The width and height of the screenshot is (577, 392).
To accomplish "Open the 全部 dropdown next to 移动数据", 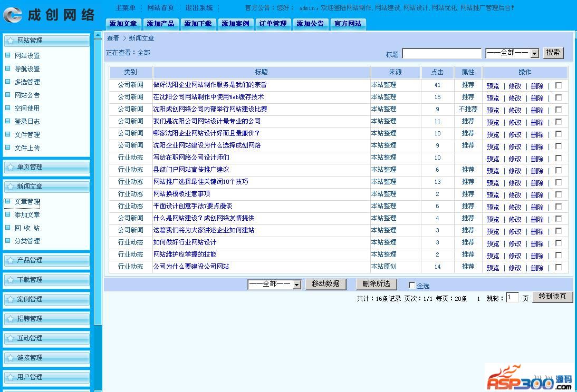I will click(x=274, y=285).
